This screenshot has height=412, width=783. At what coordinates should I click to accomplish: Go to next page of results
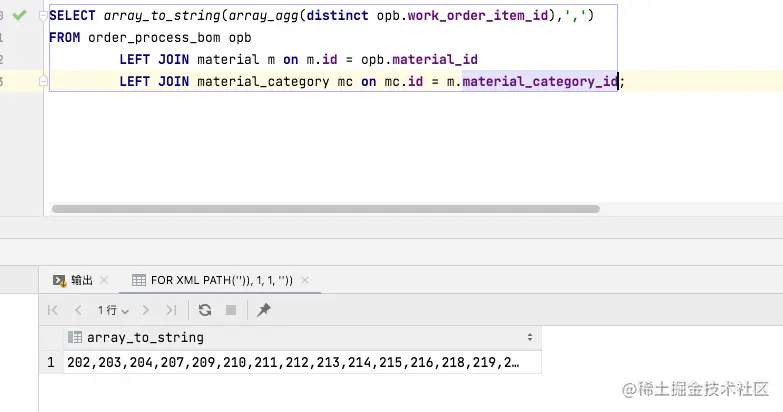click(145, 310)
